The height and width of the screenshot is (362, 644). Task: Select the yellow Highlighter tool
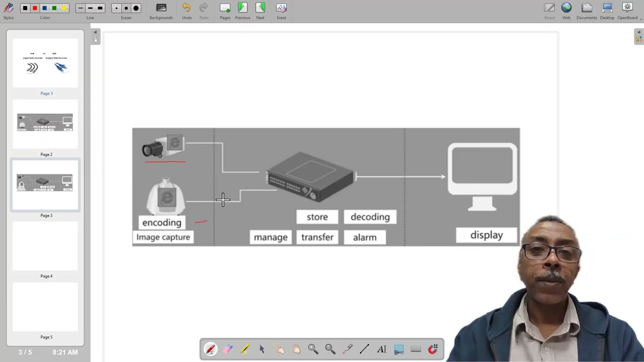(245, 349)
